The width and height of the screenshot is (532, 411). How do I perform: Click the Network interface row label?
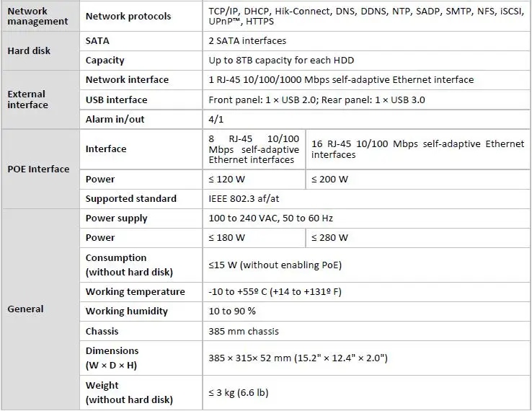click(127, 80)
